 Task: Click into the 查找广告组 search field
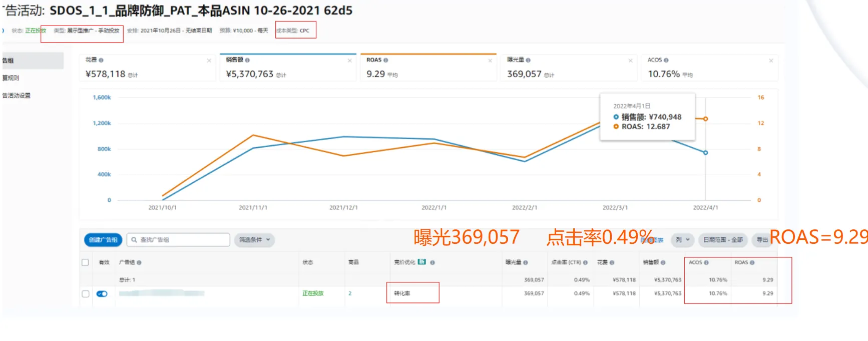click(178, 240)
